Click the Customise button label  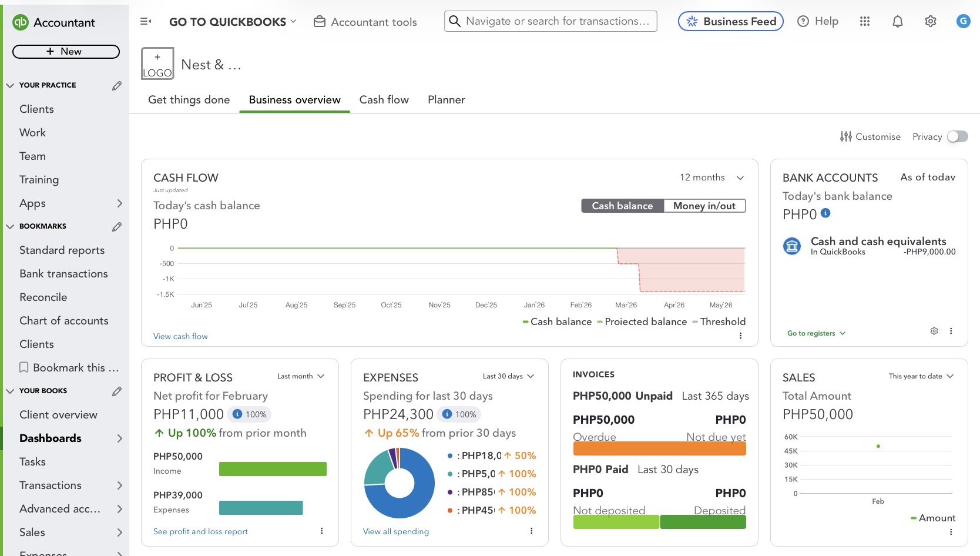878,136
